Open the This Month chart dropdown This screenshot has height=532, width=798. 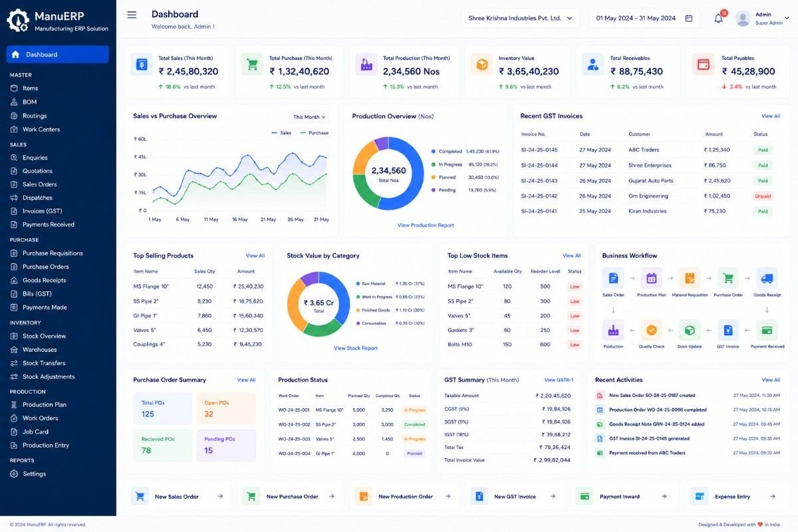coord(309,117)
